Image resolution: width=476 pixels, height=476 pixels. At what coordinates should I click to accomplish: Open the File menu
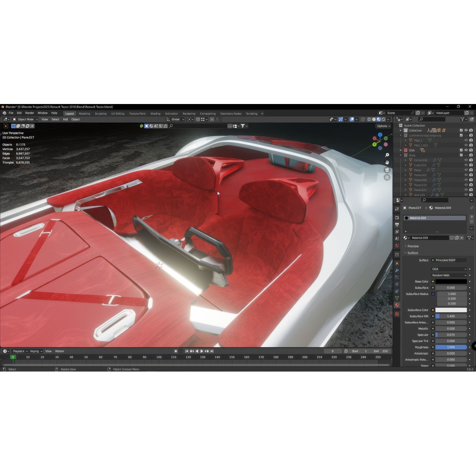(11, 113)
